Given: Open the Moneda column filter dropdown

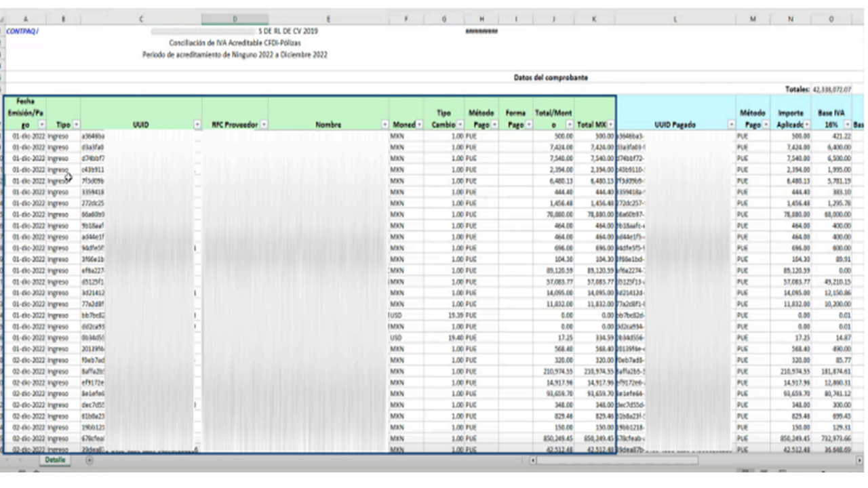Looking at the screenshot, I should point(419,125).
